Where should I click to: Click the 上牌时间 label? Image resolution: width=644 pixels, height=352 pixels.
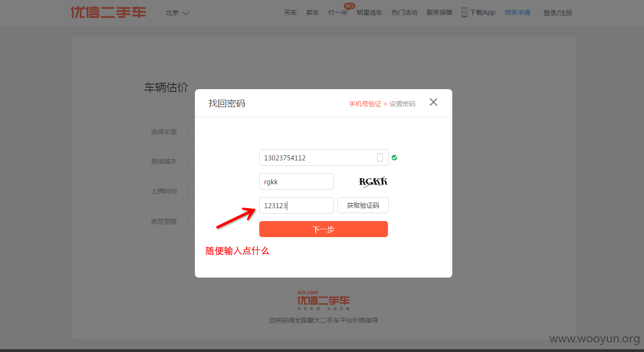tap(164, 191)
